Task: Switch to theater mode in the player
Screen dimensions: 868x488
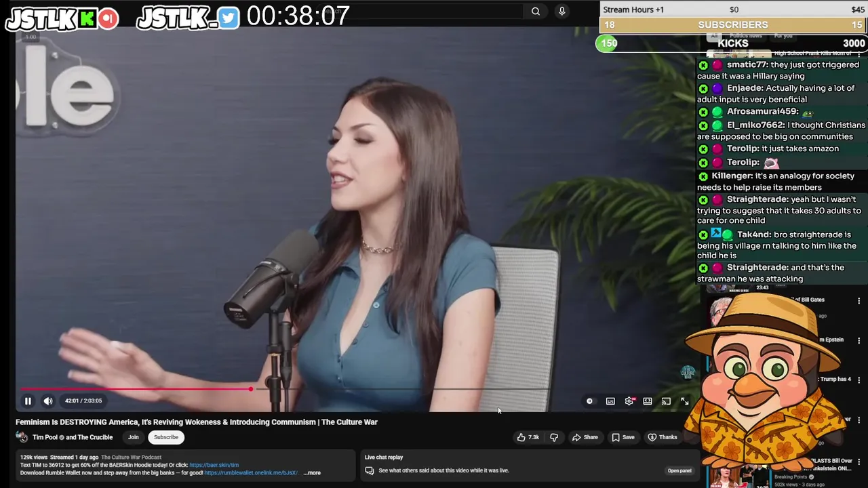Action: tap(648, 401)
